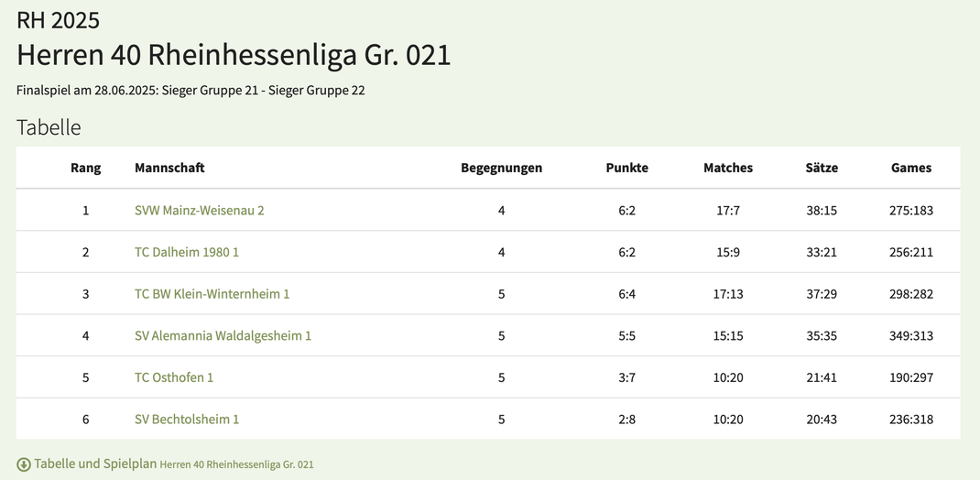
Task: Click the Mannschaft column header
Action: point(170,168)
